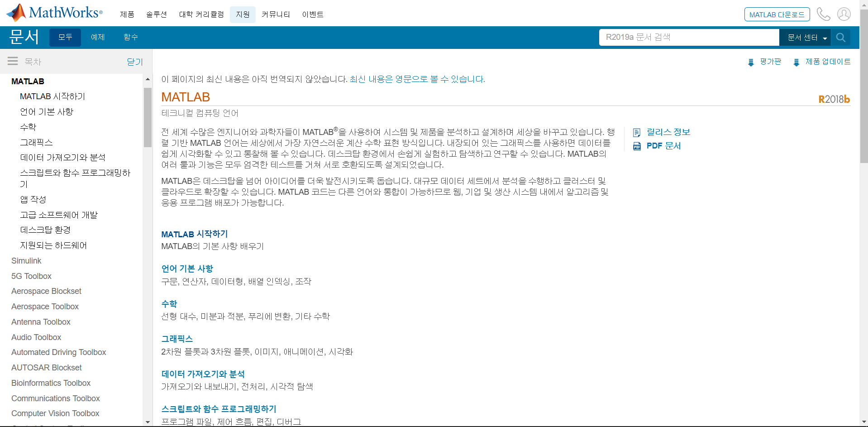This screenshot has width=868, height=427.
Task: Open the 제품 업데이트 link
Action: click(828, 62)
